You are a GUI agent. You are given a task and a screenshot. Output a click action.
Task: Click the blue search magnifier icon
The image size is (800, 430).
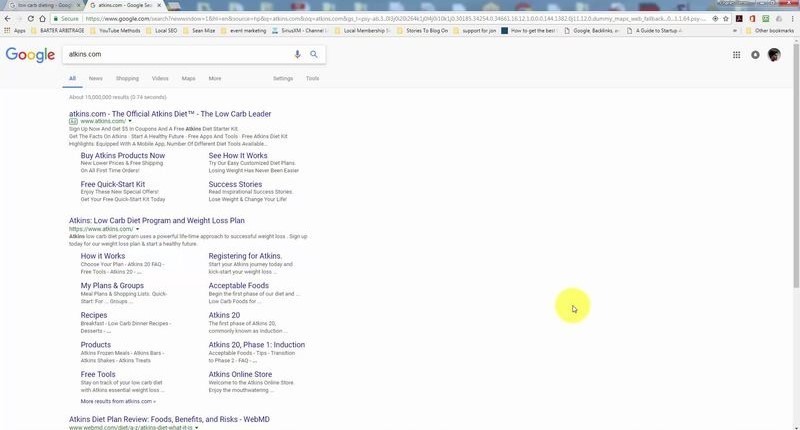[x=314, y=55]
